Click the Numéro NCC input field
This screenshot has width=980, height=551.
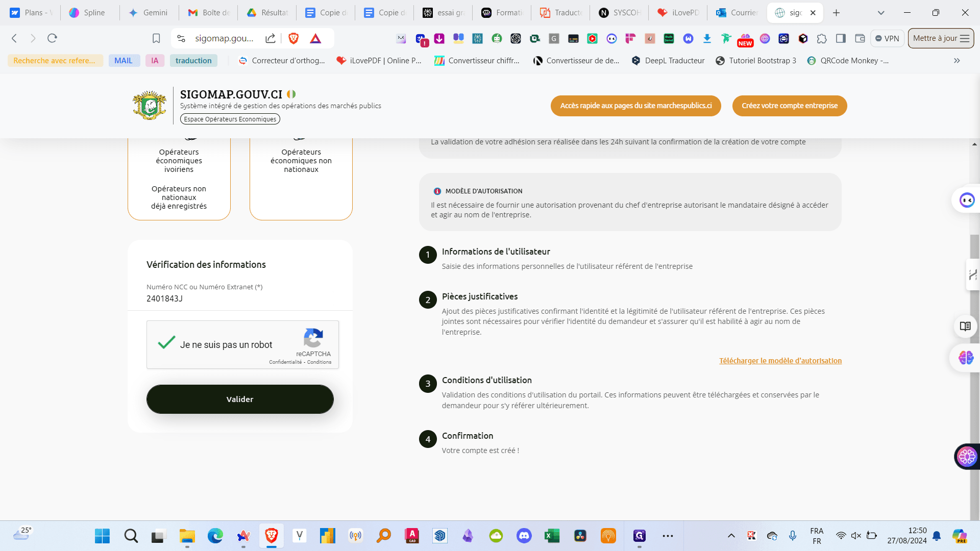pyautogui.click(x=240, y=298)
